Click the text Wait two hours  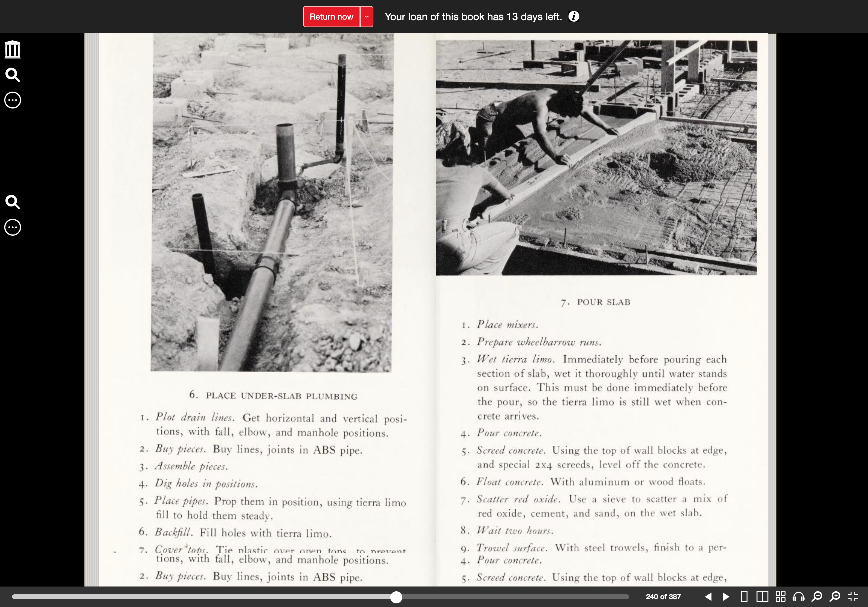(x=515, y=531)
